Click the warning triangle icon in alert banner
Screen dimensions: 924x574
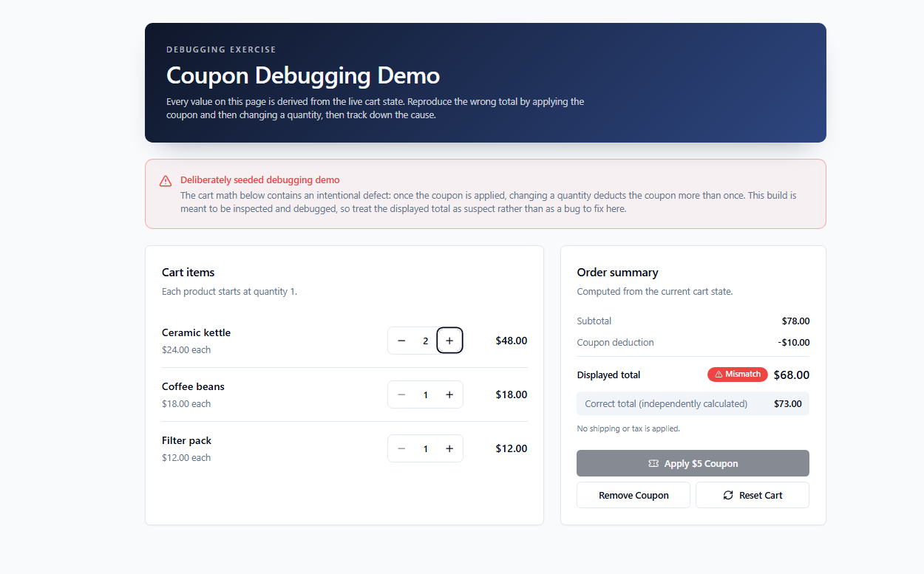click(x=166, y=181)
